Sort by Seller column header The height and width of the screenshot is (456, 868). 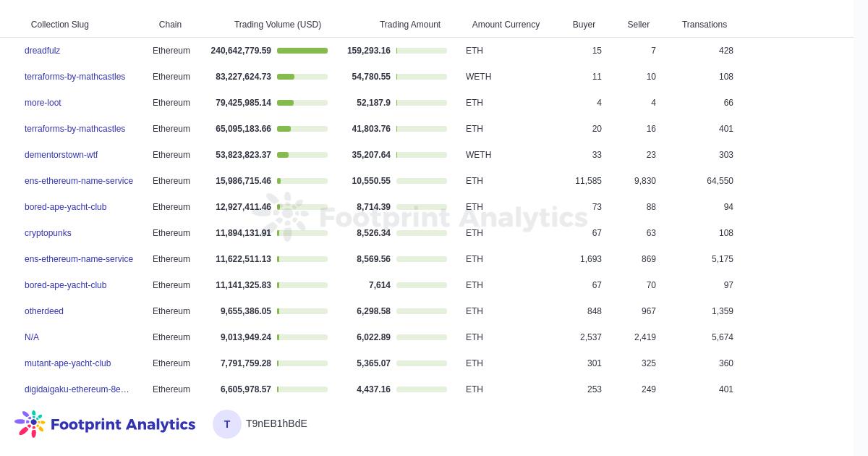(x=638, y=25)
